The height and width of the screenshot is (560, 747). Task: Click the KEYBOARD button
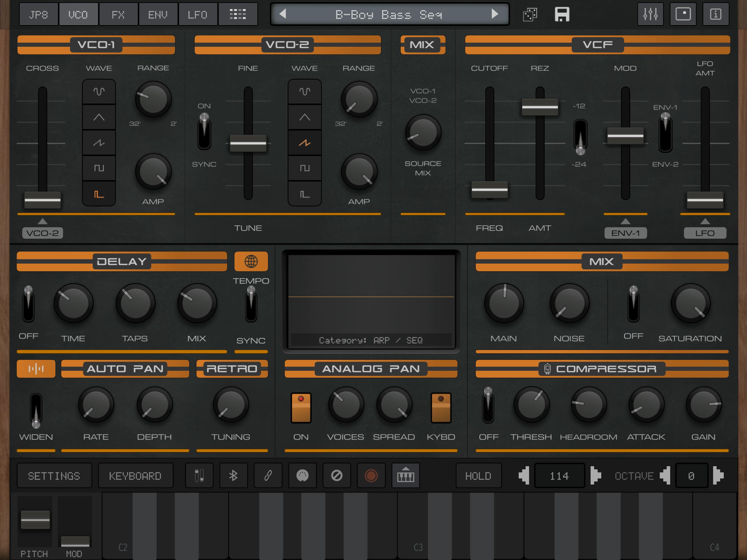pyautogui.click(x=135, y=476)
